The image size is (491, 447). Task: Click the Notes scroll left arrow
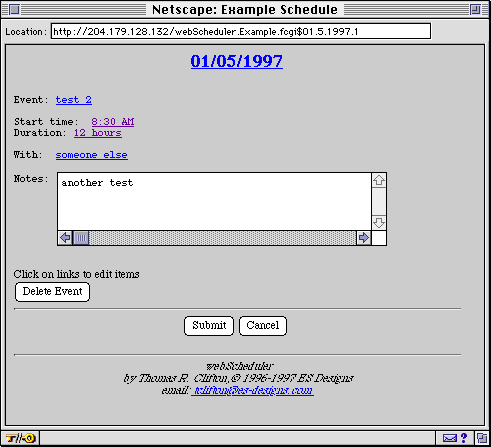65,238
